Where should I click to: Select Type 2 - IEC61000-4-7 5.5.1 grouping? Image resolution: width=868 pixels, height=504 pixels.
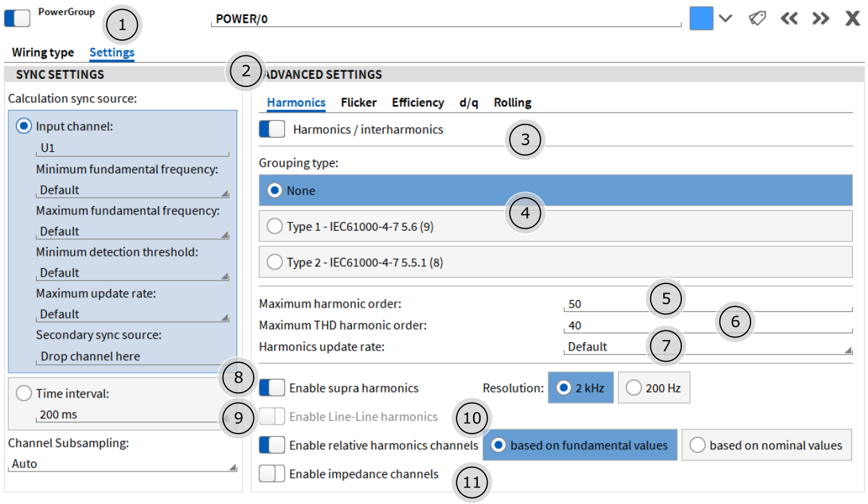point(555,262)
